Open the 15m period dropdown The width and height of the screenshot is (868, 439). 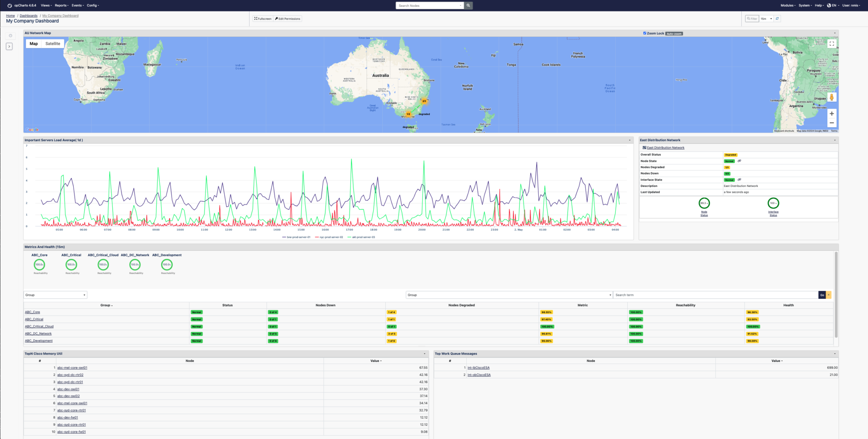766,19
